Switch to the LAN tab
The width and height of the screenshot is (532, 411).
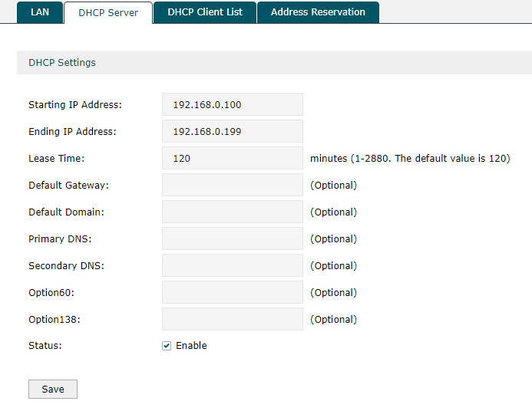[x=40, y=12]
